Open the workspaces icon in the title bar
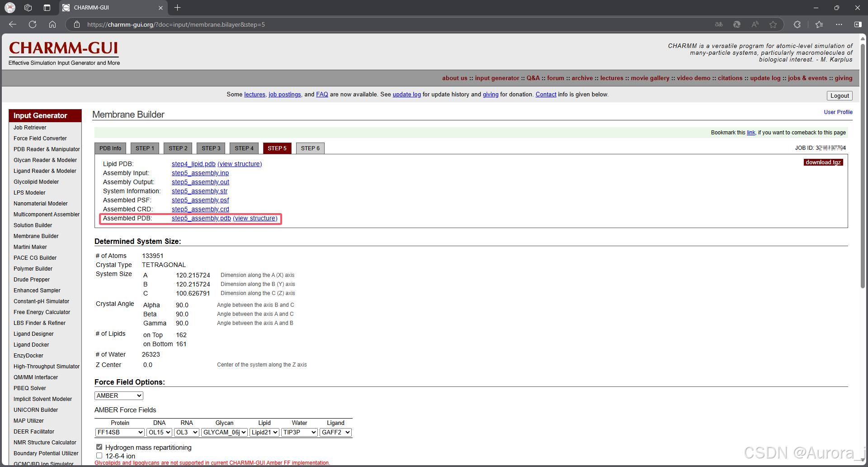Screen dimensions: 868x467 pos(28,8)
